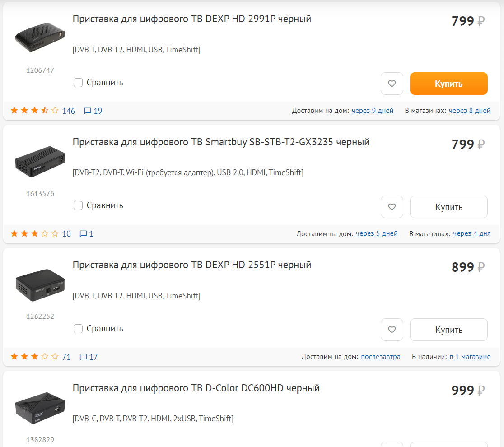Enable Сравнить checkbox for Smartbuy receiver

point(78,205)
